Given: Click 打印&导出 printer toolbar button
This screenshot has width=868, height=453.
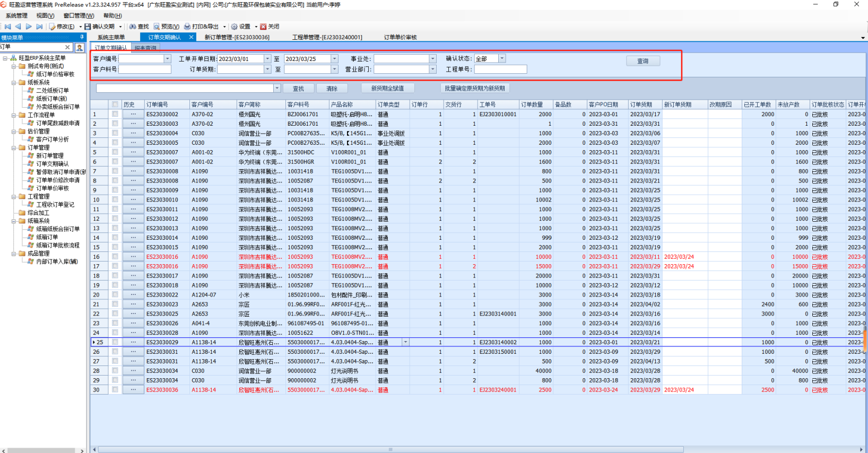Looking at the screenshot, I should tap(202, 27).
